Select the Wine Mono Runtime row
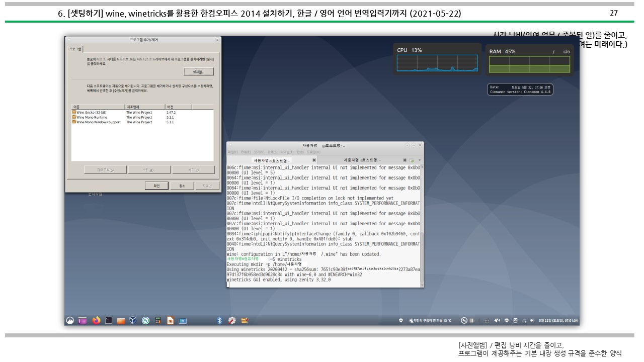644x362 pixels. [143, 117]
